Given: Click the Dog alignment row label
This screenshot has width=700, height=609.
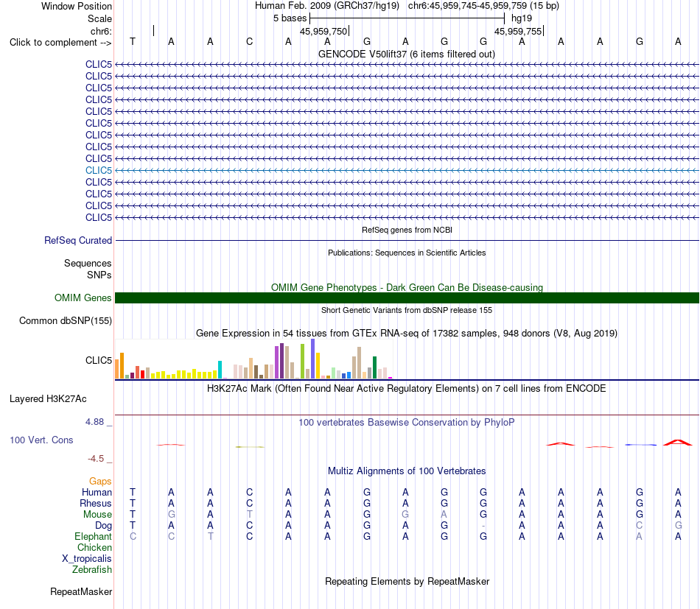Looking at the screenshot, I should click(x=103, y=526).
